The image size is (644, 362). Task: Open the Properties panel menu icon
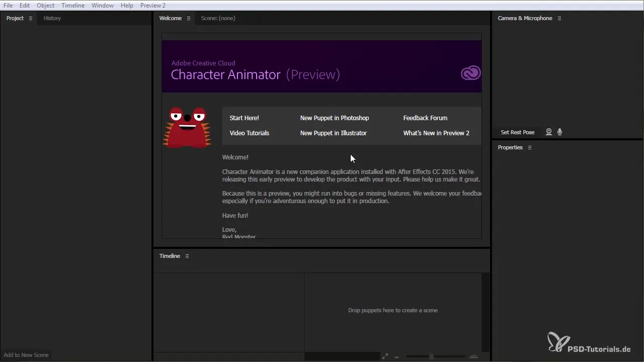(x=529, y=147)
